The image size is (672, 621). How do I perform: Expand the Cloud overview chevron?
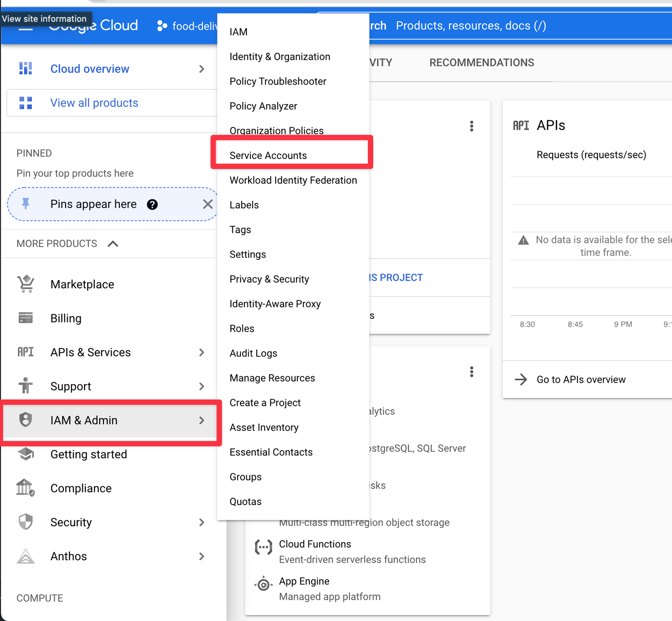tap(202, 69)
